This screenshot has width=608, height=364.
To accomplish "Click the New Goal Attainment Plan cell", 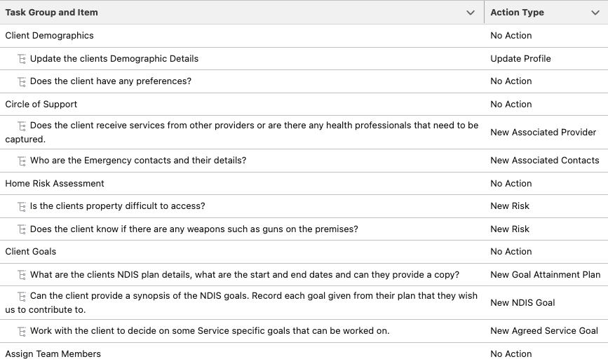I will [545, 275].
